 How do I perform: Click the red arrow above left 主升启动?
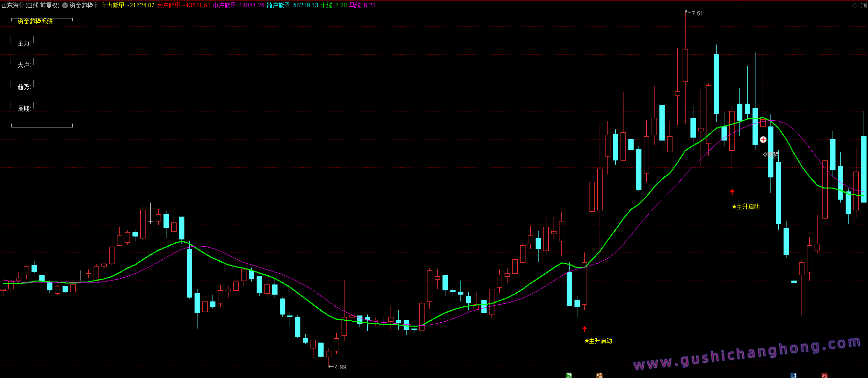(x=585, y=329)
